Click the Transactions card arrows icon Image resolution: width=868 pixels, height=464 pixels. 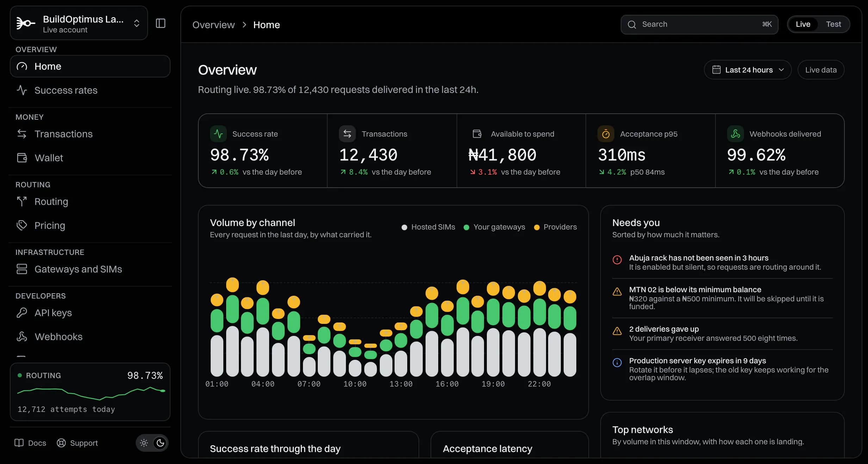[347, 134]
